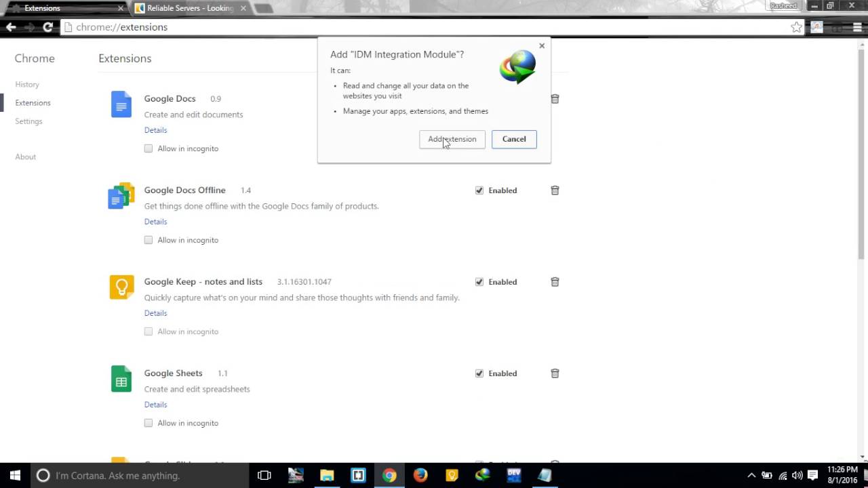Open History in Chrome sidebar

pos(27,85)
